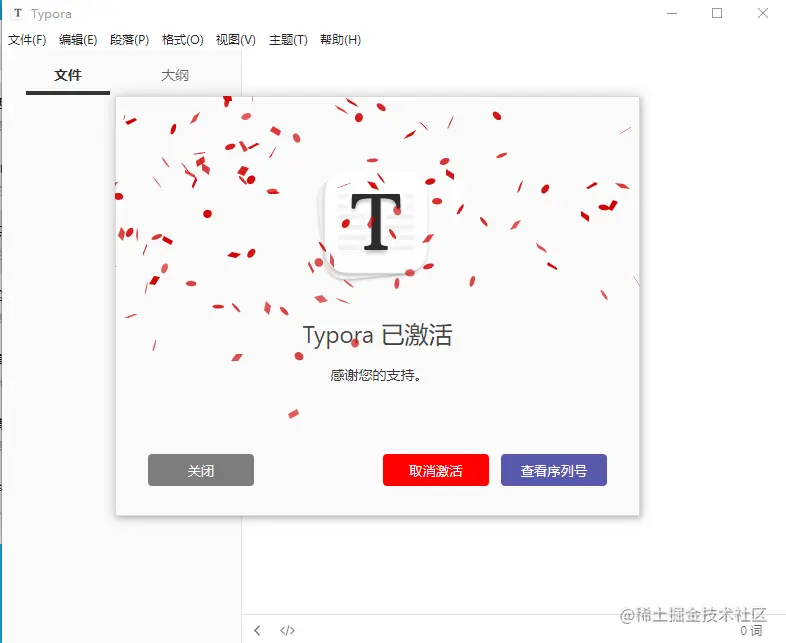The width and height of the screenshot is (786, 643).
Task: Collapse sidebar with the left chevron icon
Action: [x=257, y=630]
